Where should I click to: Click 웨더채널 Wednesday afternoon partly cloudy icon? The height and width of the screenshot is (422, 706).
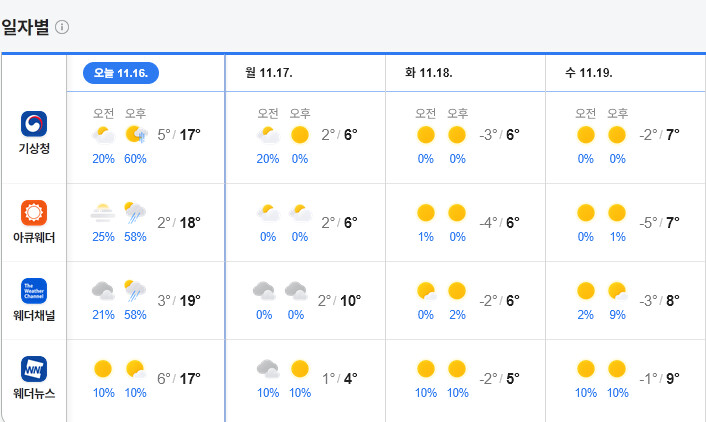point(617,291)
